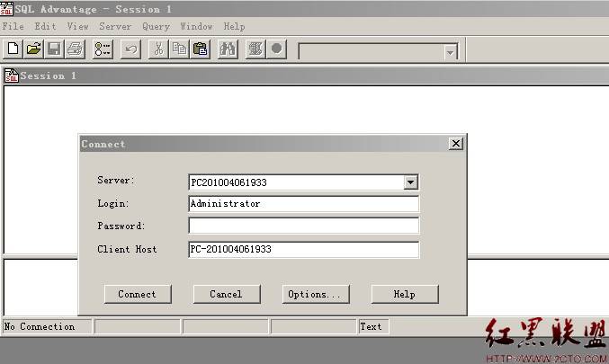Click the Stop round circle icon
The width and height of the screenshot is (609, 364).
click(x=276, y=49)
